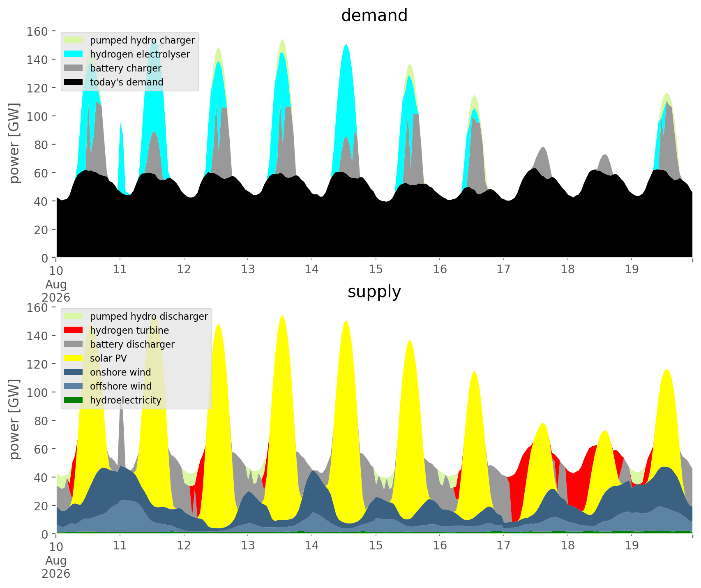This screenshot has height=588, width=701.
Task: Select the '11' date tick under supply chart
Action: point(120,545)
